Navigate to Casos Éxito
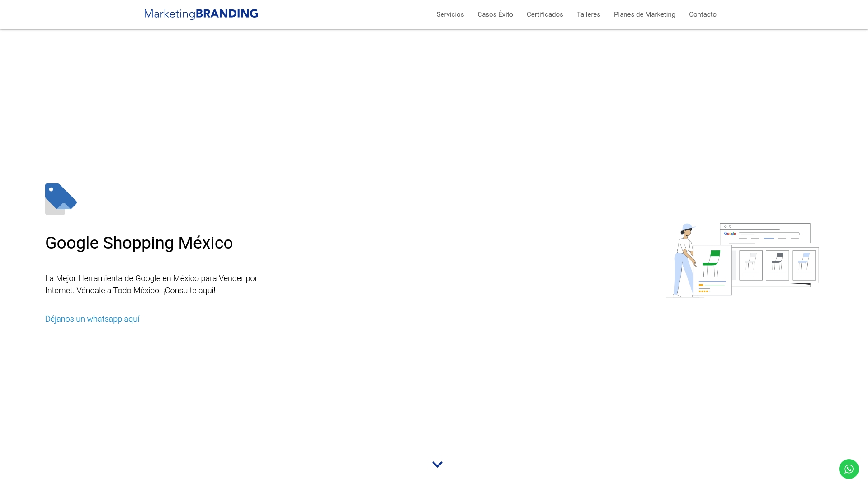The width and height of the screenshot is (868, 488). pos(495,14)
